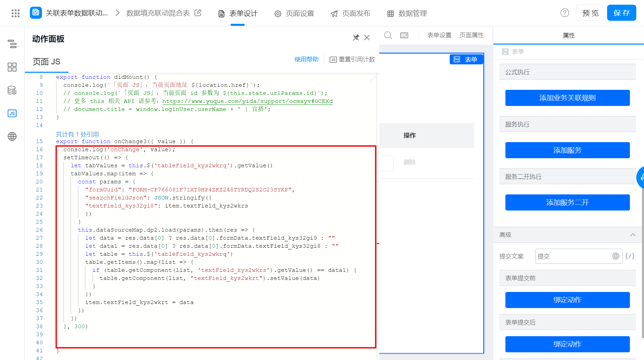Click the floating assistant bubble icon
Image resolution: width=644 pixels, height=360 pixels.
(641, 178)
